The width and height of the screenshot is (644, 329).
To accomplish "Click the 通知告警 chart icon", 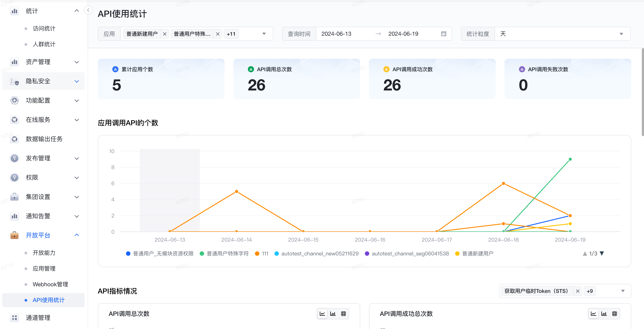I will pos(14,216).
